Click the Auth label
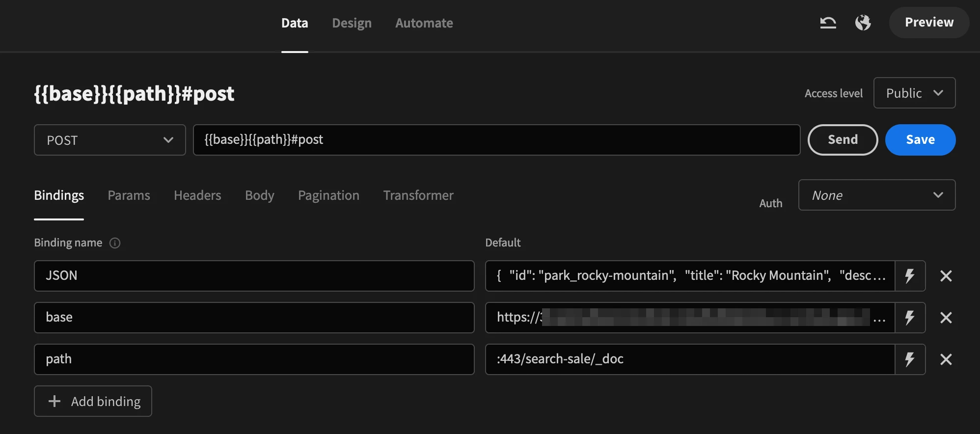This screenshot has width=980, height=434. click(771, 203)
